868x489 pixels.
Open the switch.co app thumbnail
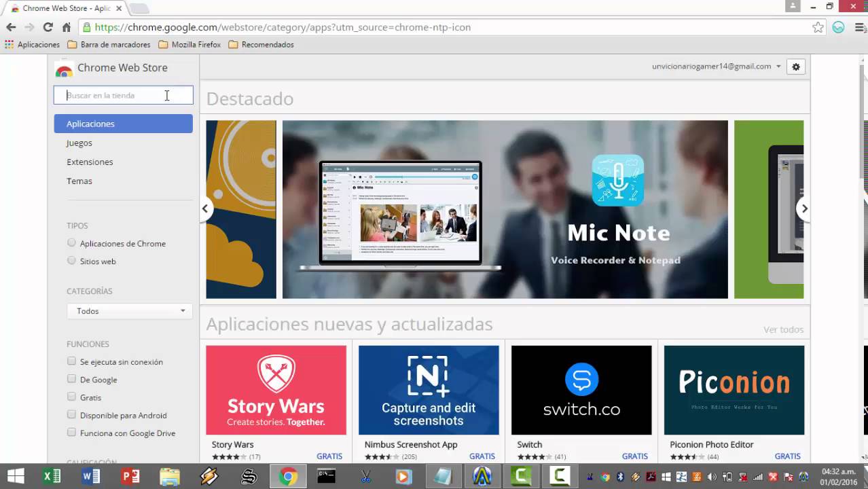point(581,390)
